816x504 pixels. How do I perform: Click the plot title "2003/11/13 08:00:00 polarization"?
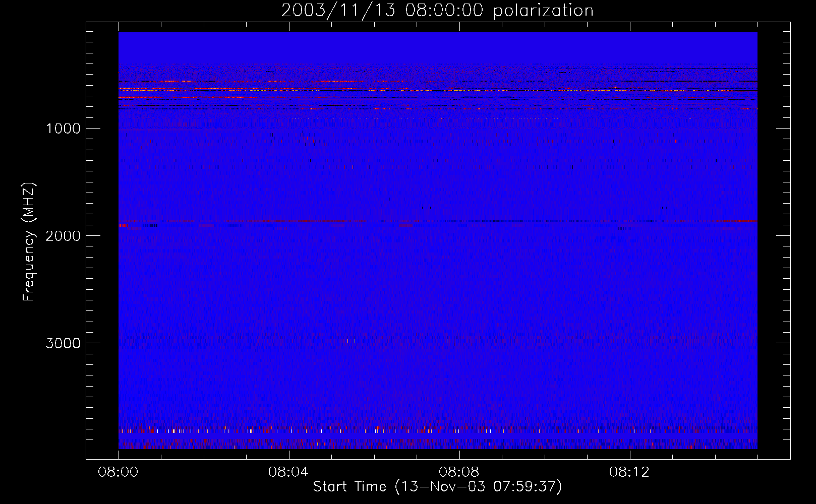(x=437, y=11)
